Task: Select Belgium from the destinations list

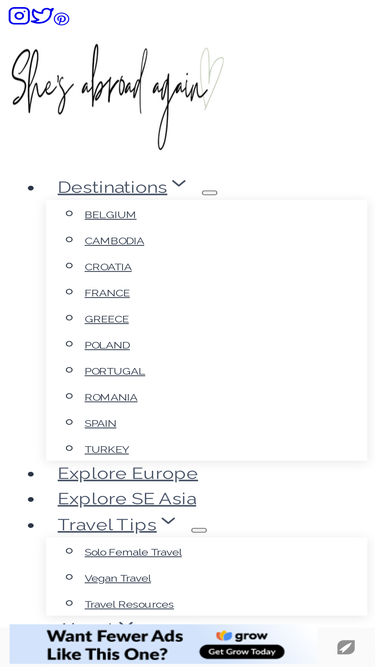Action: point(110,215)
